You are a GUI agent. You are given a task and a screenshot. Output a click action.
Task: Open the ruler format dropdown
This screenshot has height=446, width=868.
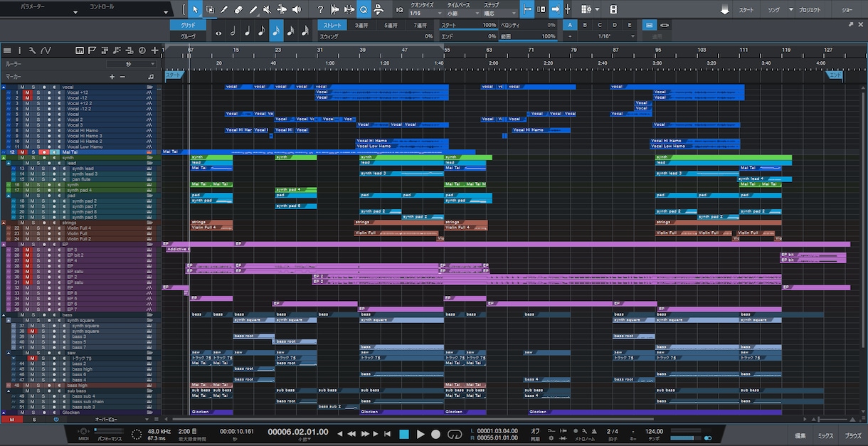pos(132,64)
